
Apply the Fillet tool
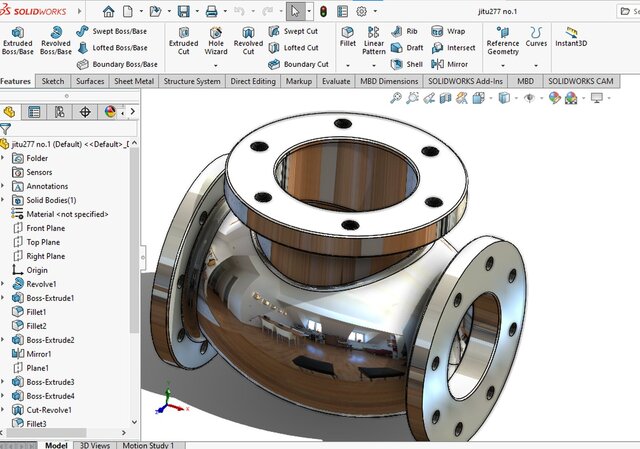point(348,37)
